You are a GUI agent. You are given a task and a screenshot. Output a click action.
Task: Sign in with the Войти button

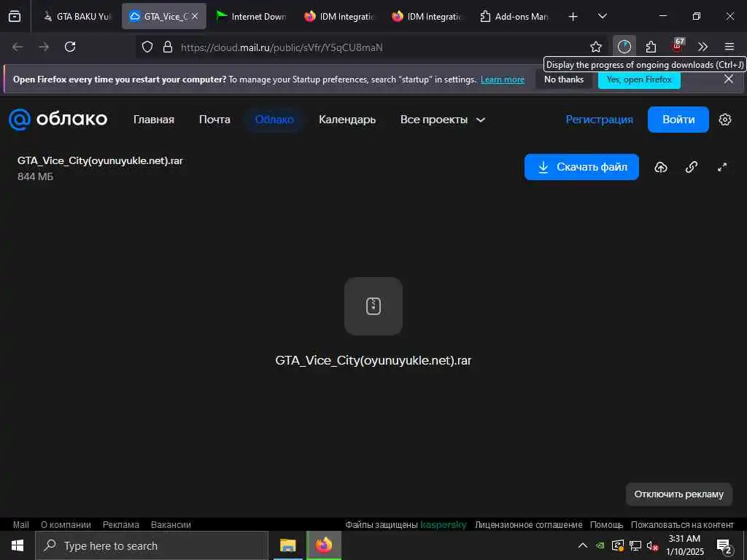point(678,120)
